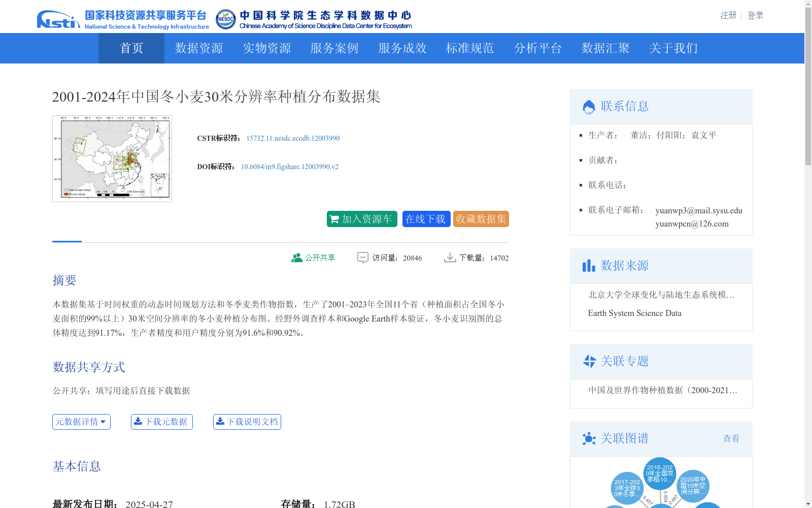Click the 2017-2022年全球30米冬季 graph node
The height and width of the screenshot is (508, 812).
click(x=627, y=488)
